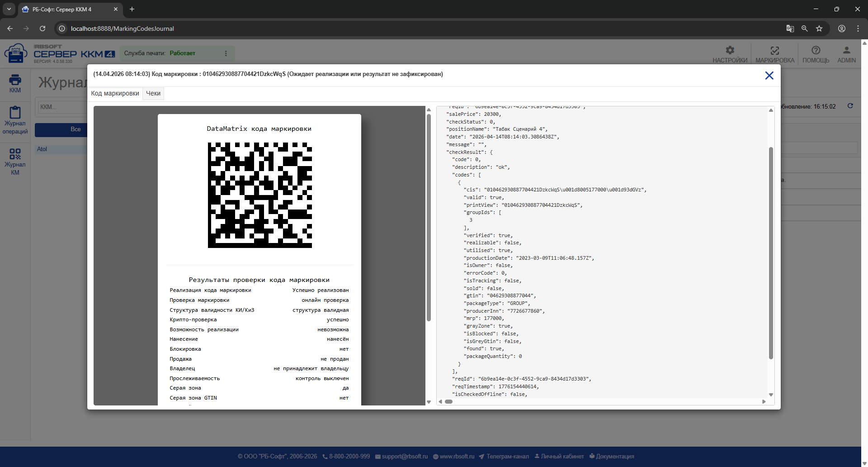Click the Крипто-проверка row label

(x=193, y=320)
